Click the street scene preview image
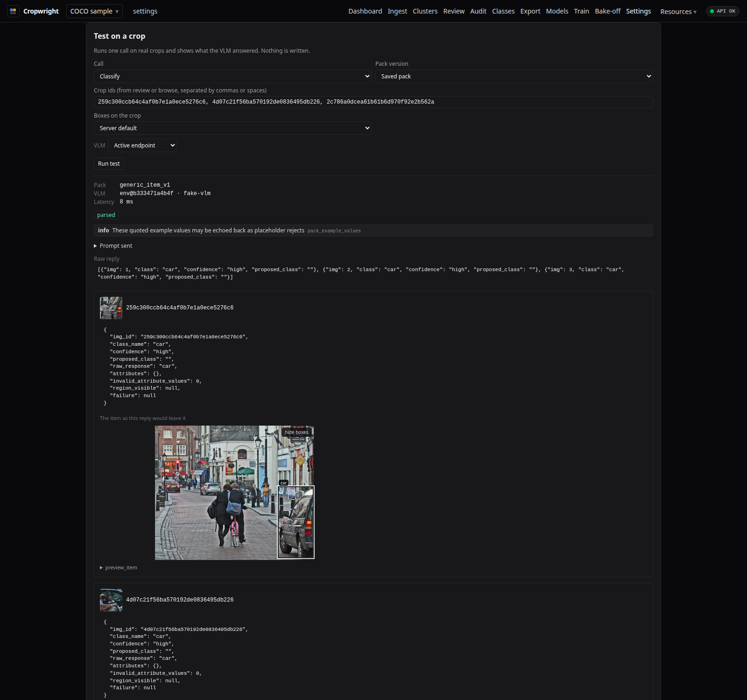 (x=234, y=493)
